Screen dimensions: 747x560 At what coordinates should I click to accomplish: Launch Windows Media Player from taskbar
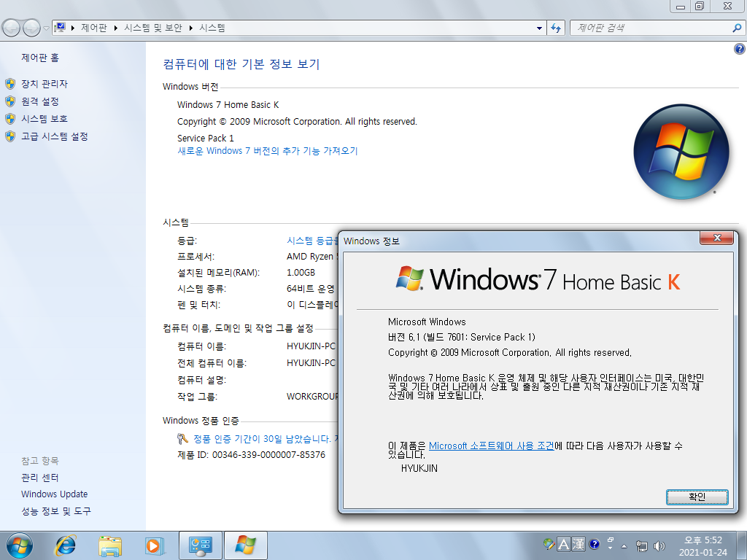tap(155, 545)
